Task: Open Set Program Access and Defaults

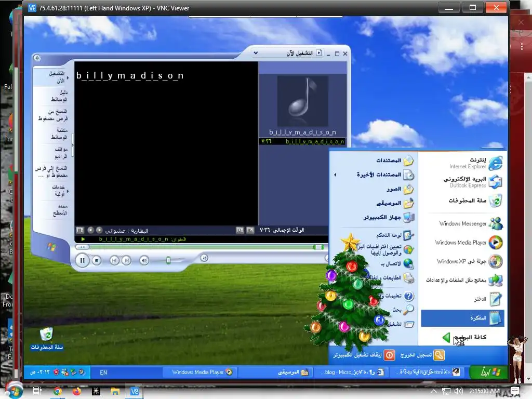Action: click(x=386, y=250)
